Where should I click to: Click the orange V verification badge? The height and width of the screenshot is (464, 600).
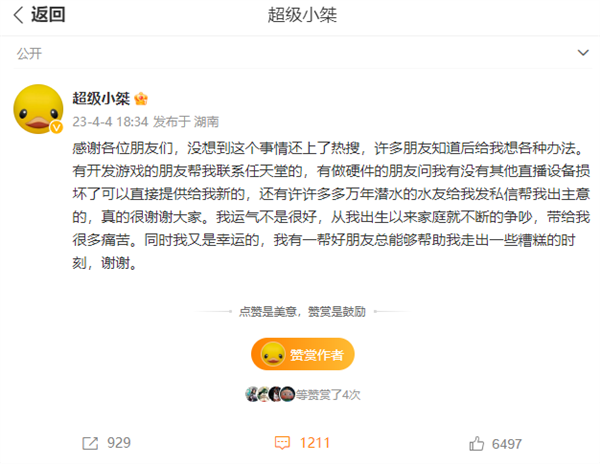[x=57, y=127]
